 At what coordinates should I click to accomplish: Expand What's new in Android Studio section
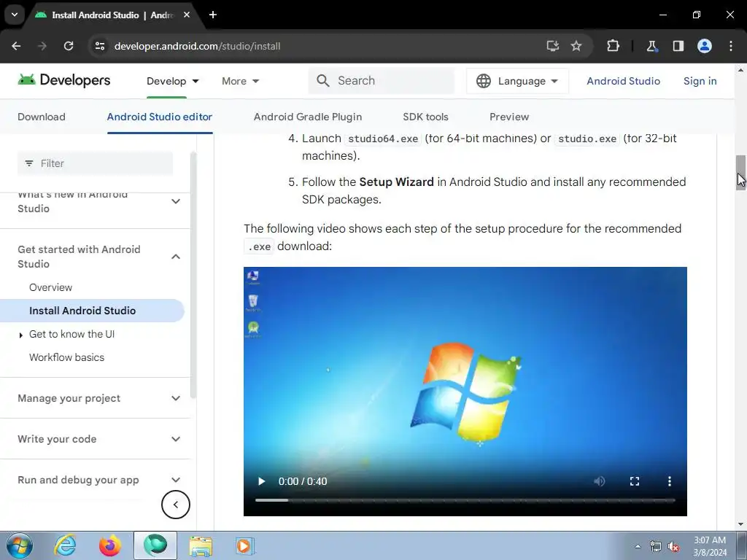(176, 201)
